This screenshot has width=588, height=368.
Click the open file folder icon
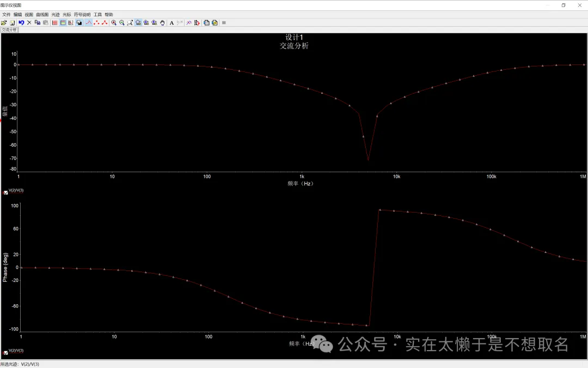point(4,23)
